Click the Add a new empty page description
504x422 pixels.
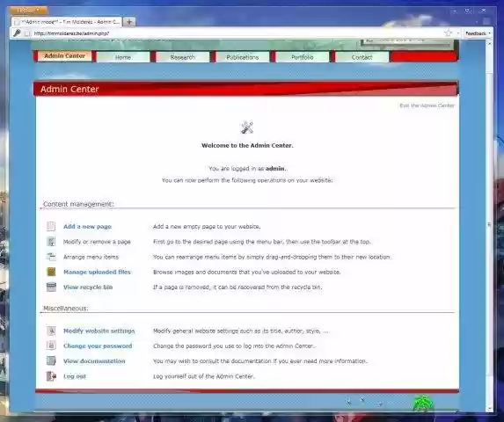point(207,227)
